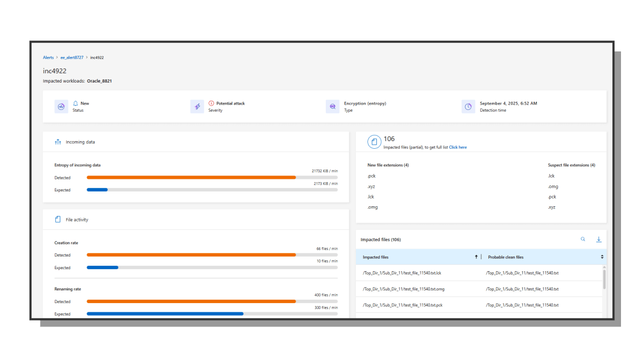Viewport: 644px width, 361px height.
Task: Click the Detected entropy orange bar
Action: (191, 178)
